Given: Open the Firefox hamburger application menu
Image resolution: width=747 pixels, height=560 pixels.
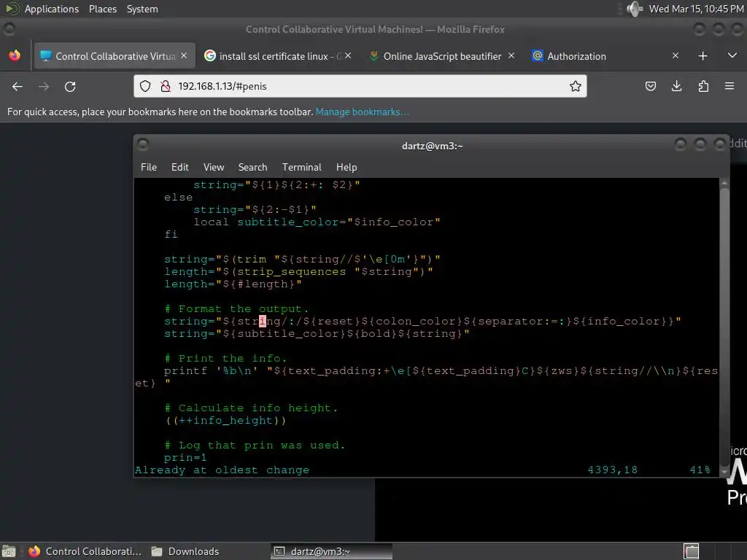Looking at the screenshot, I should 729,86.
